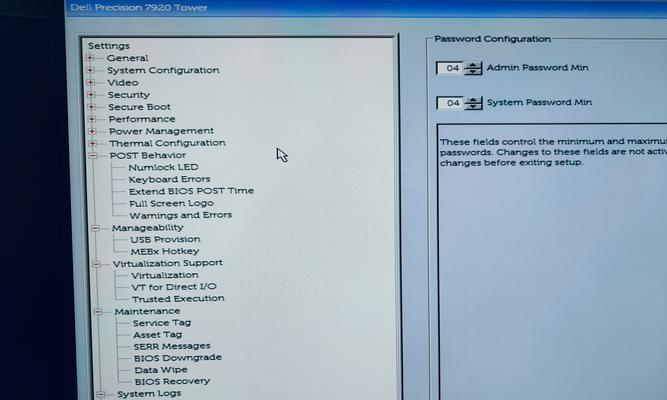Expand the Secure Boot node
This screenshot has height=400, width=667.
tap(91, 107)
